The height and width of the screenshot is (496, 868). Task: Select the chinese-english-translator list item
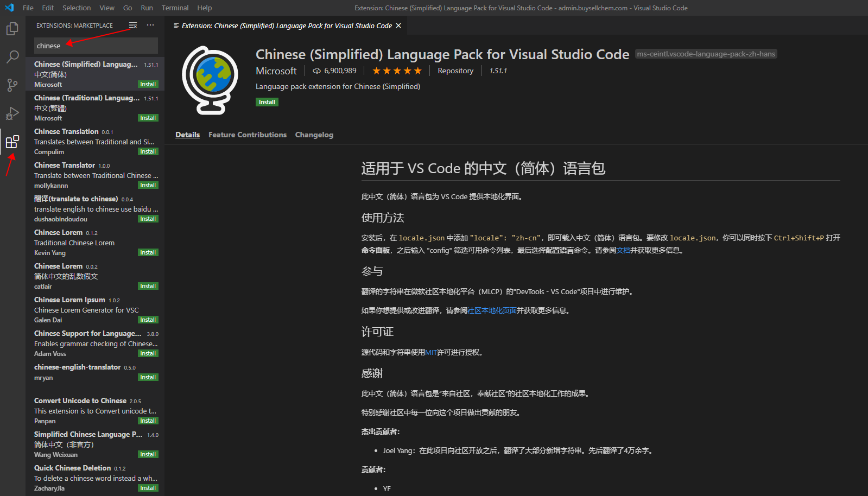click(95, 377)
